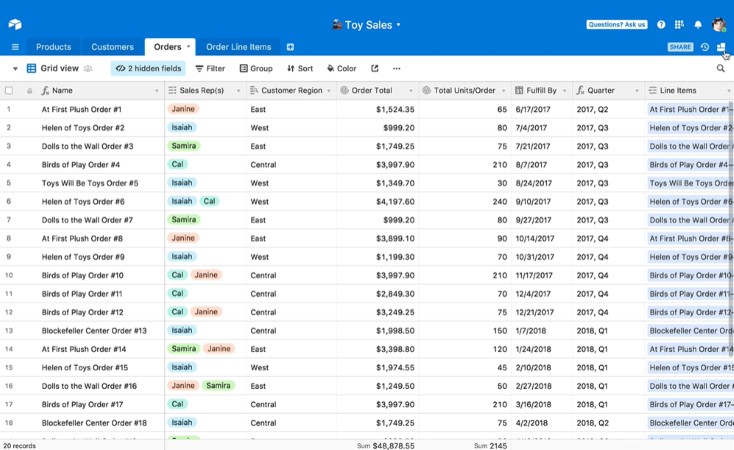Open the Group menu

[x=256, y=68]
